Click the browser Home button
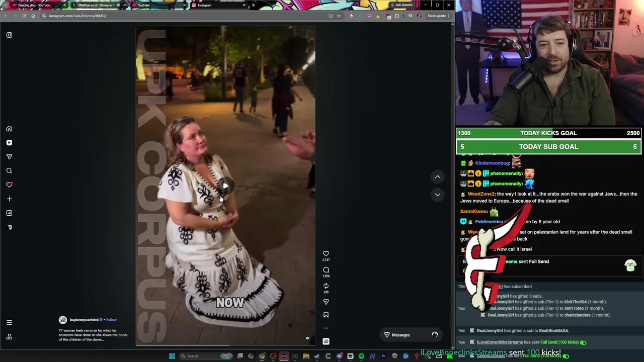Viewport: 644px width, 362px height. click(x=33, y=16)
